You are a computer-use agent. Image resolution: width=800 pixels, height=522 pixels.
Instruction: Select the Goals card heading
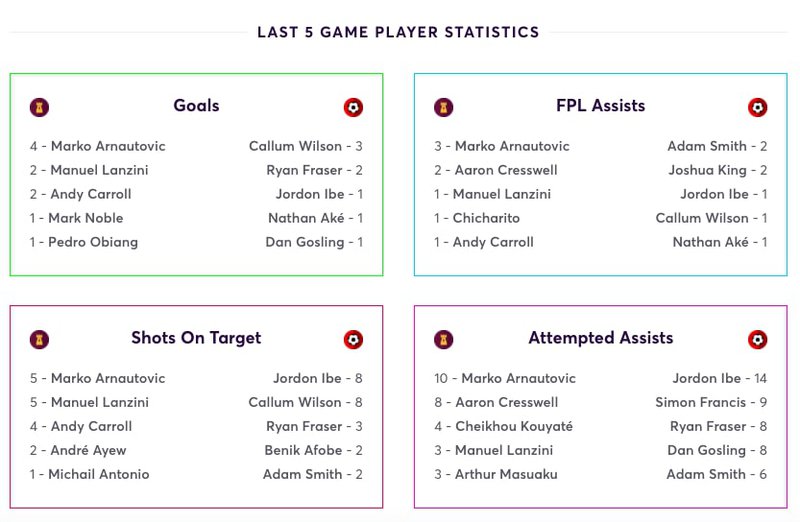[196, 106]
